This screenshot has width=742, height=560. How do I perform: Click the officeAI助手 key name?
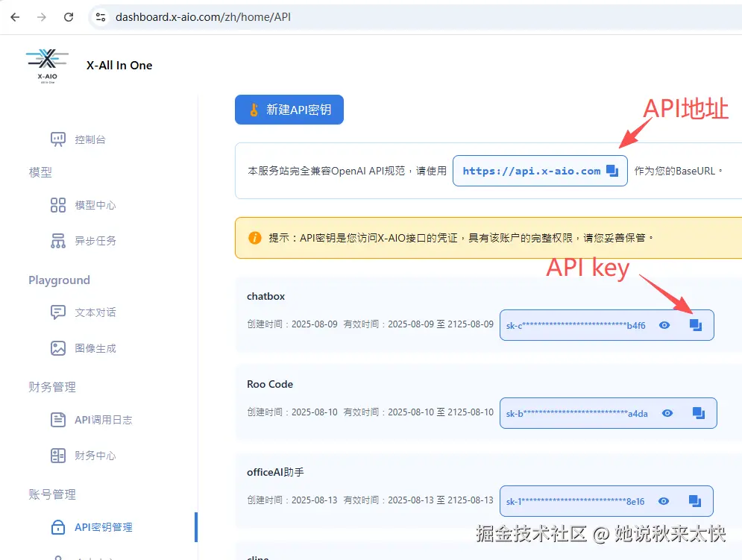(x=275, y=473)
